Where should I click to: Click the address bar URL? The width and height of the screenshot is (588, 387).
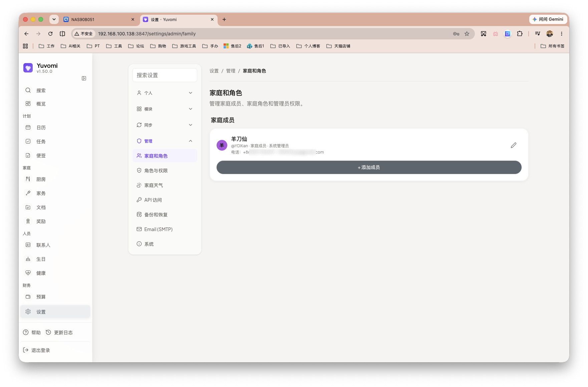click(x=147, y=34)
